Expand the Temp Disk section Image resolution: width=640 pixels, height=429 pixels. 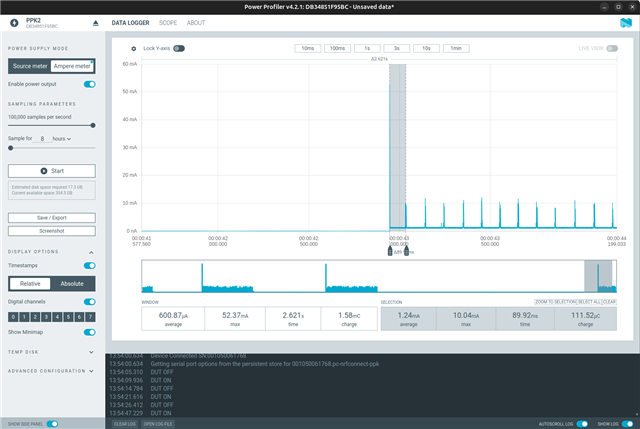click(x=91, y=352)
